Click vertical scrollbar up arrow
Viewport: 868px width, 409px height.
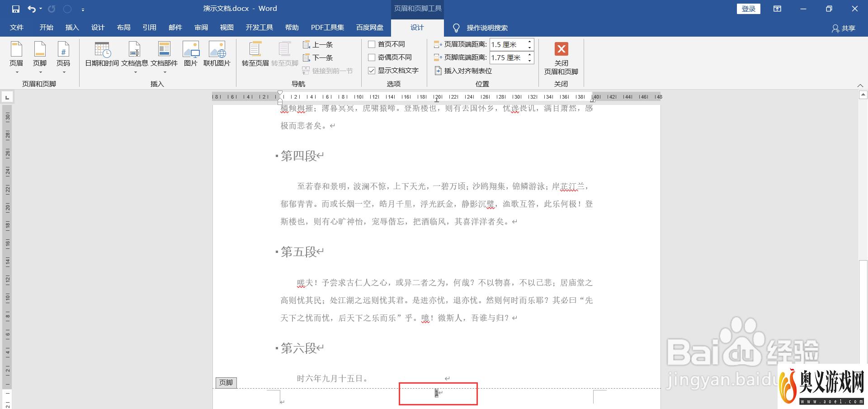tap(863, 95)
